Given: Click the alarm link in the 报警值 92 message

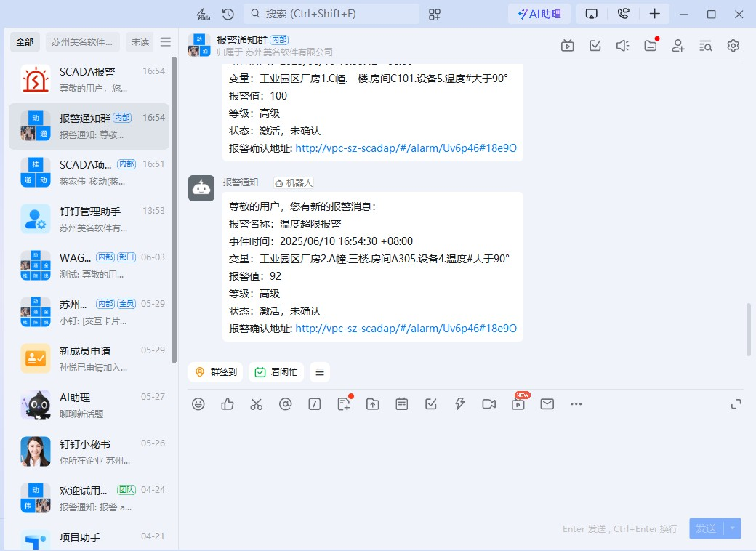Looking at the screenshot, I should point(406,329).
